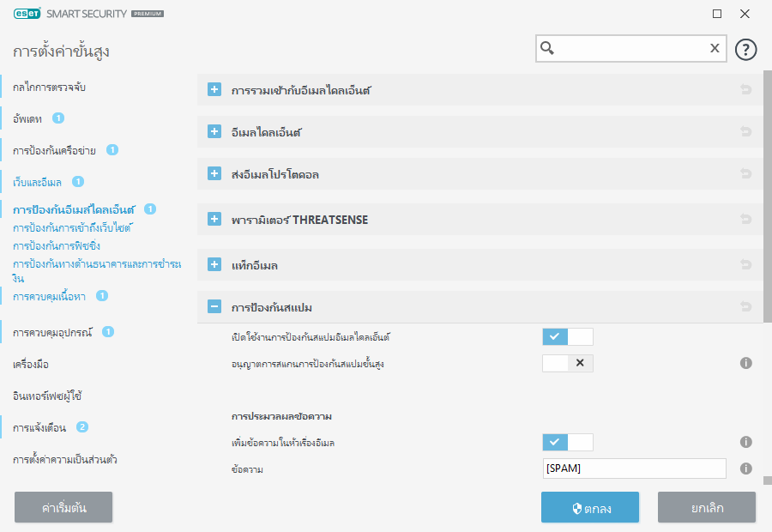Click the ค่าเริ่มต้น default button

point(63,507)
